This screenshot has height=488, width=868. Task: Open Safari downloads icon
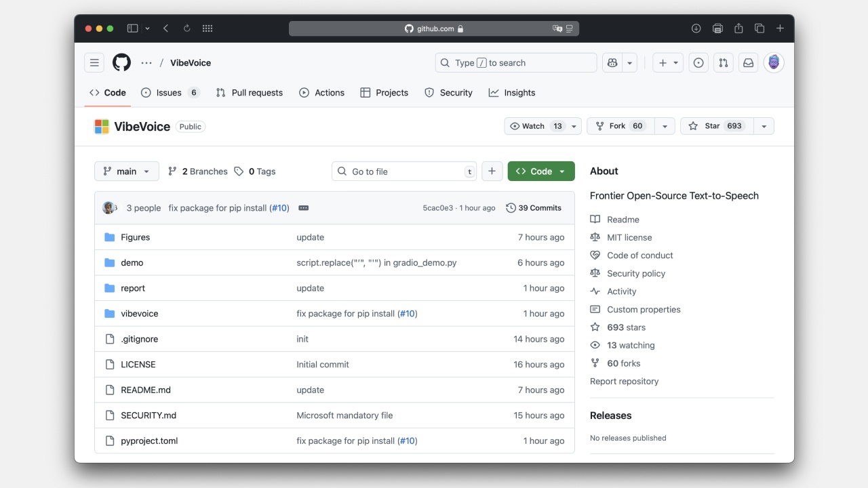(x=696, y=28)
